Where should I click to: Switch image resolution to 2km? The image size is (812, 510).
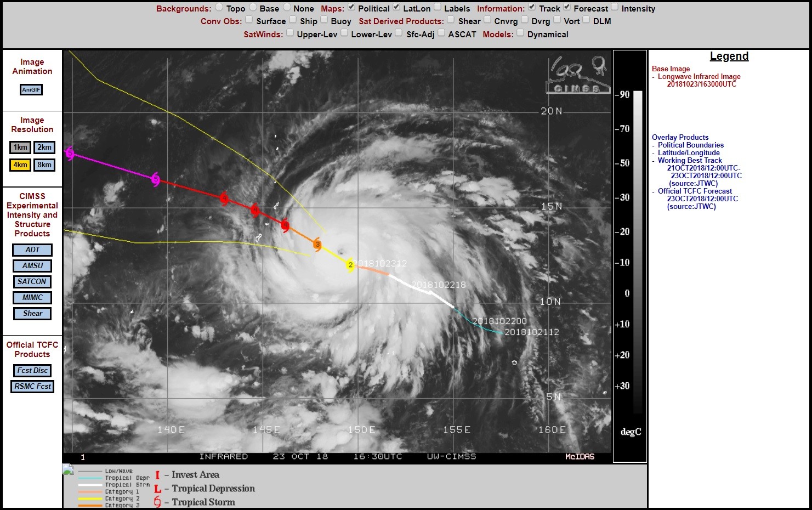(x=44, y=148)
